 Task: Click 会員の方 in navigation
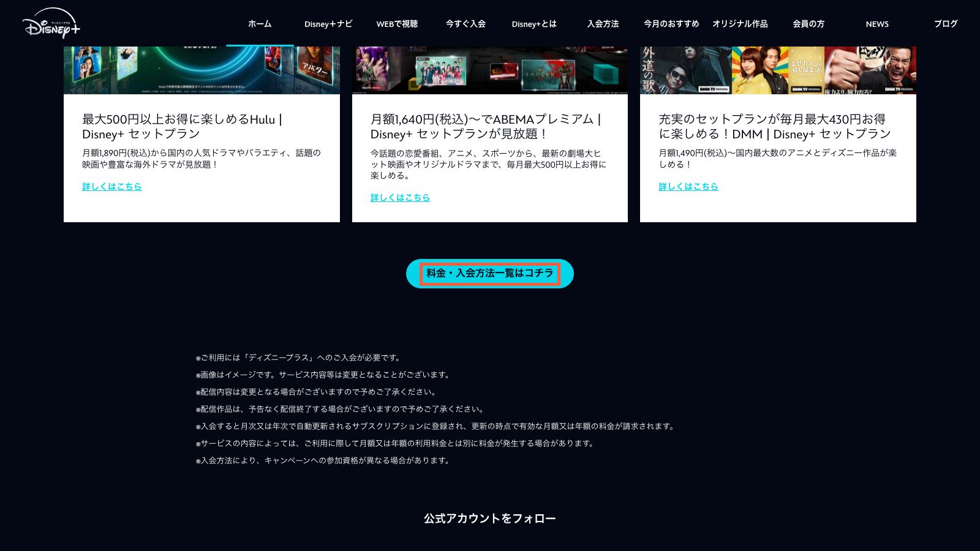pyautogui.click(x=809, y=24)
